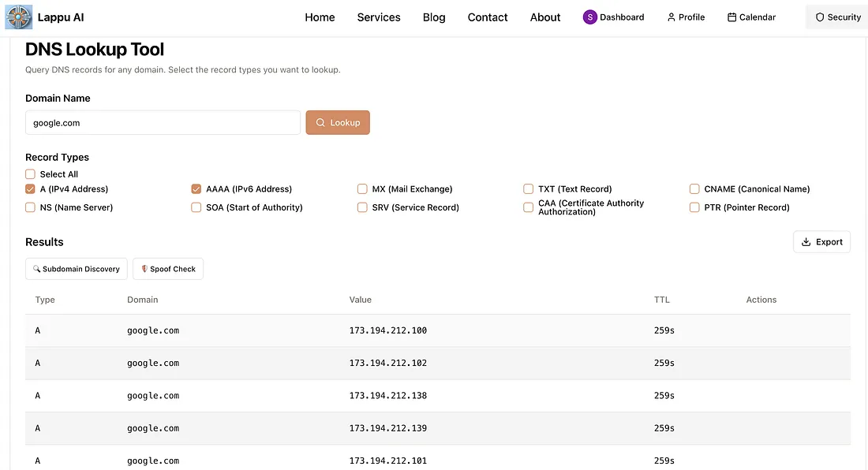The width and height of the screenshot is (868, 470).
Task: Click the Domain column header
Action: 142,300
